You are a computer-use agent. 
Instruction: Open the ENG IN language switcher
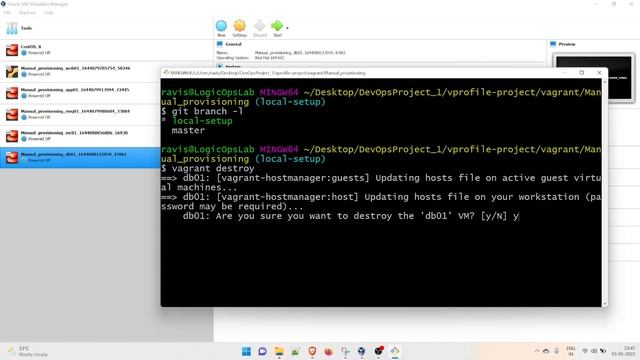click(571, 351)
